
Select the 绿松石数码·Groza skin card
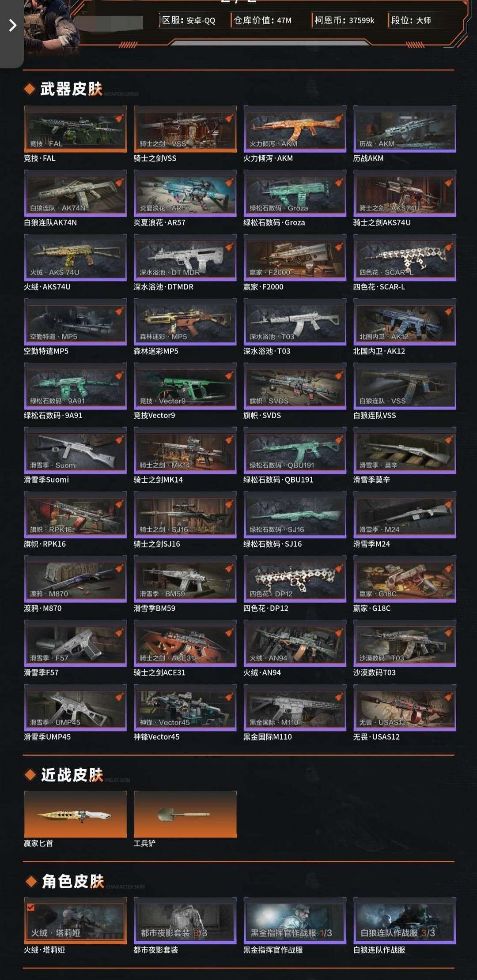coord(295,193)
